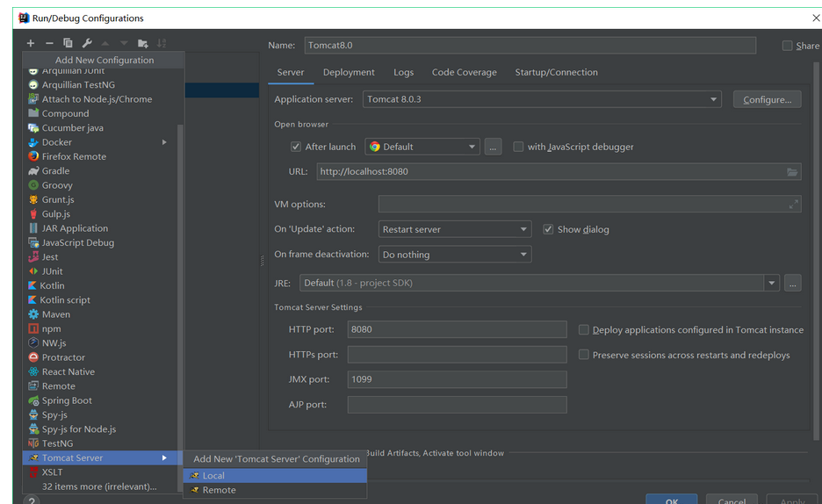Viewport: 822px width, 504px height.
Task: Click the move-up arrow toolbar icon
Action: tap(105, 43)
